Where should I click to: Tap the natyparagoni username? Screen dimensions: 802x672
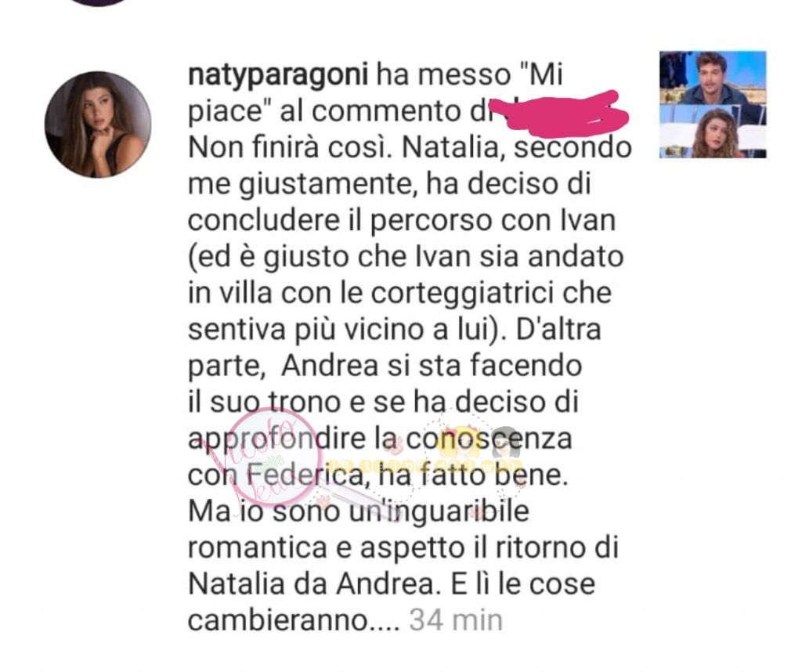pyautogui.click(x=278, y=75)
